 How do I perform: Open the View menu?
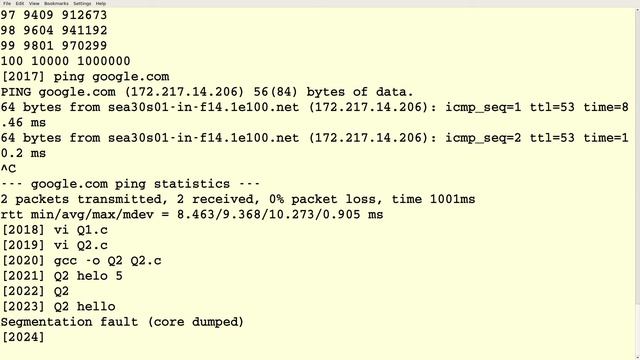pyautogui.click(x=34, y=3)
